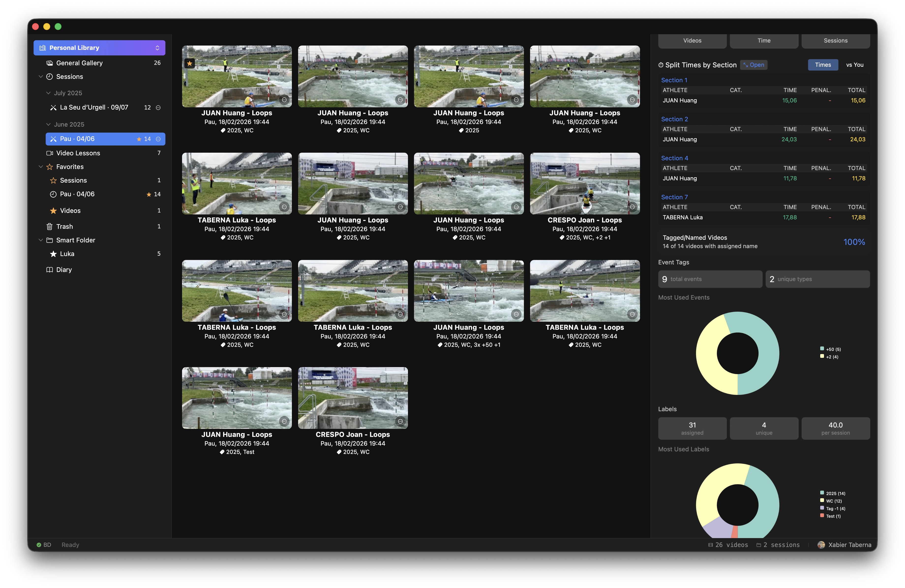This screenshot has height=588, width=905.
Task: Click the Diary book icon
Action: pos(49,270)
